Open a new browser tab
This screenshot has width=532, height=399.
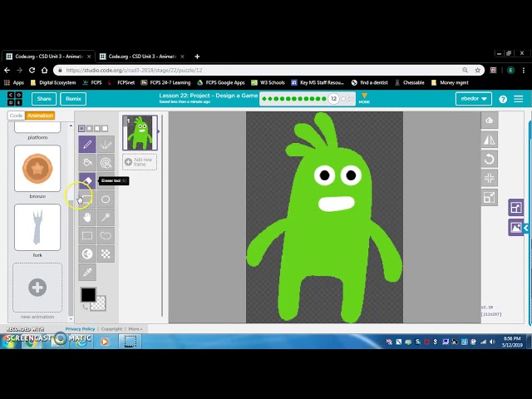[197, 57]
